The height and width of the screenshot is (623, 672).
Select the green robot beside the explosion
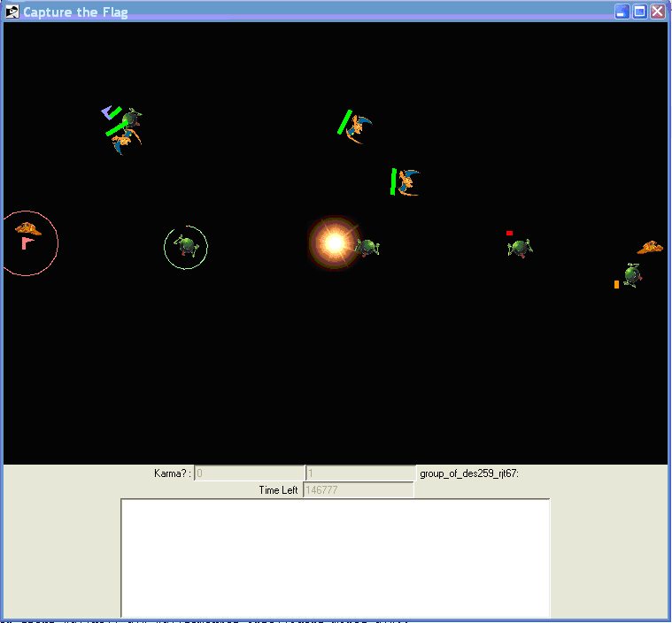[367, 248]
